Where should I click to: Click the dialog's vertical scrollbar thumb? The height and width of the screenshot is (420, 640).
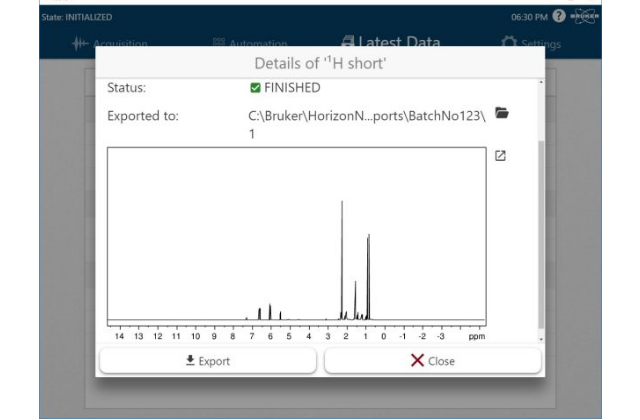(541, 235)
